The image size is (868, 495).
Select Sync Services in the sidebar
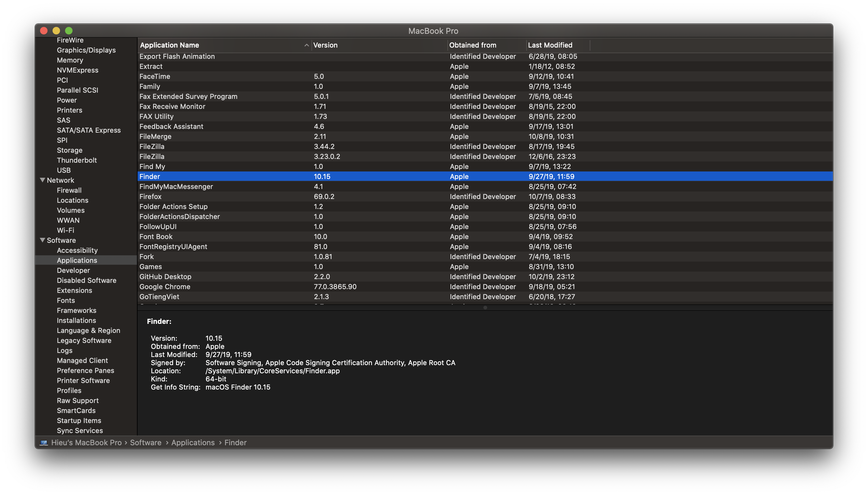coord(79,431)
